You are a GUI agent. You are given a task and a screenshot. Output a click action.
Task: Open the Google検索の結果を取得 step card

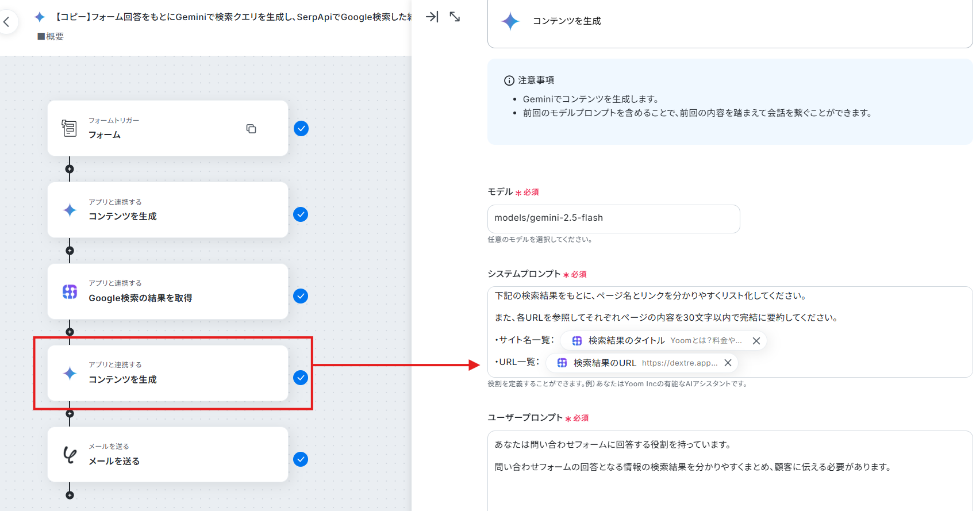168,291
